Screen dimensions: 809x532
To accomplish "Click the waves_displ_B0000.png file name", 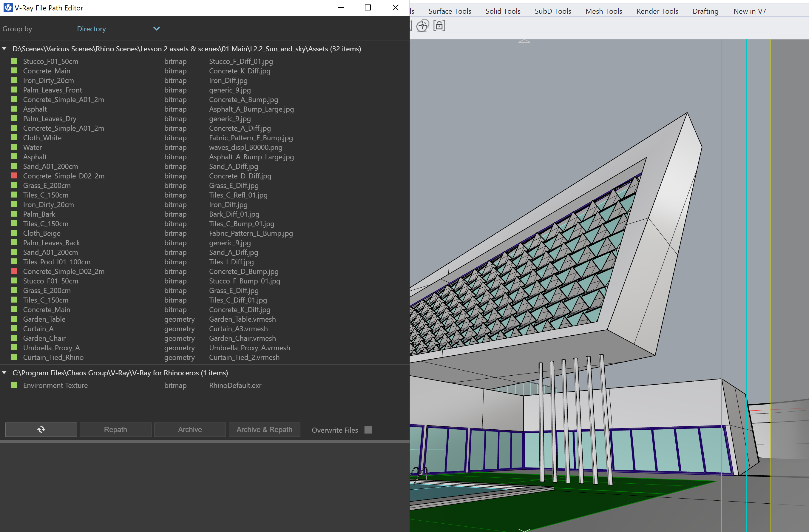I will (x=246, y=147).
